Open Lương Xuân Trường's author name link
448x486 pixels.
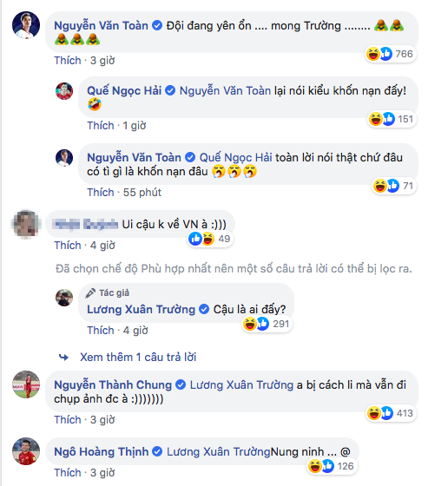[x=141, y=309]
